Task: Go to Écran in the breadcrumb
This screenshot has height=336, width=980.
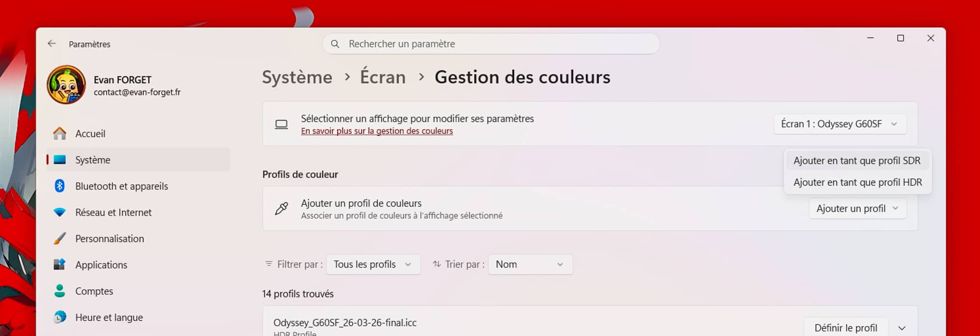Action: (x=383, y=77)
